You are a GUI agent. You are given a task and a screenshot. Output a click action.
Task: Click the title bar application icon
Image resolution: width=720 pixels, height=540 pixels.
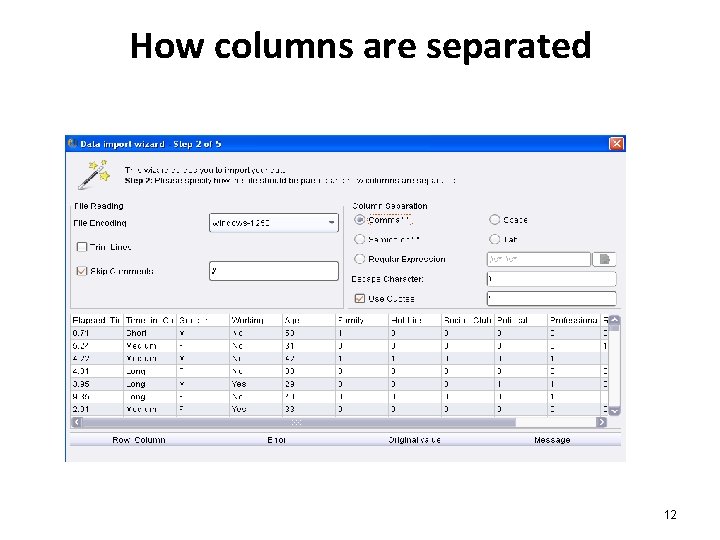pos(73,144)
